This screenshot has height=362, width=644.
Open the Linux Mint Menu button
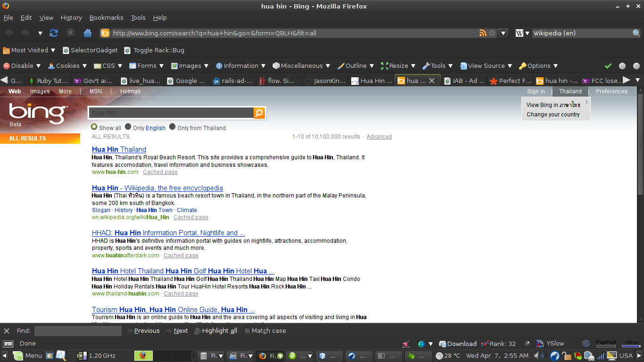pyautogui.click(x=28, y=356)
